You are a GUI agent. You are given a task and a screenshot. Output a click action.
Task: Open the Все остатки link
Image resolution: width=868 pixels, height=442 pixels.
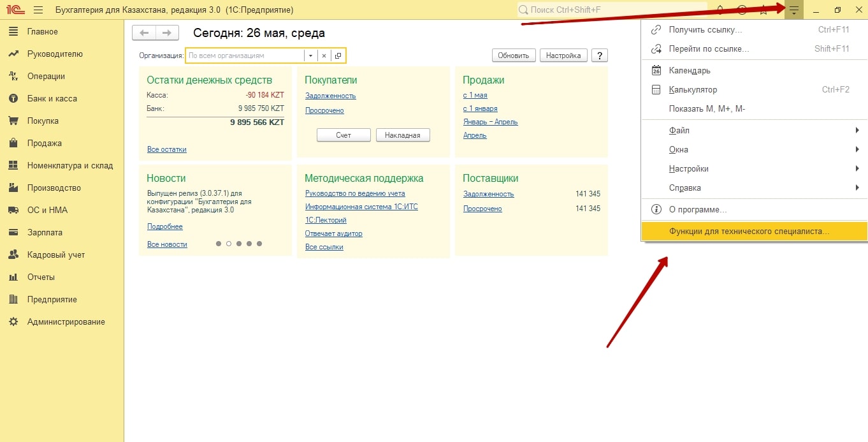pyautogui.click(x=166, y=149)
